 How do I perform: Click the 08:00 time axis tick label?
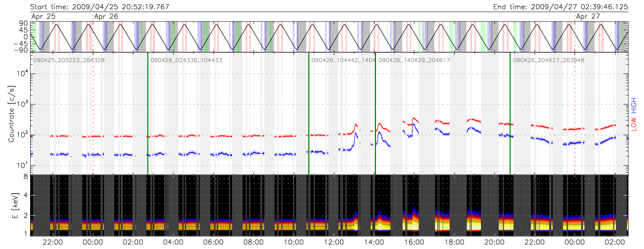coord(253,242)
